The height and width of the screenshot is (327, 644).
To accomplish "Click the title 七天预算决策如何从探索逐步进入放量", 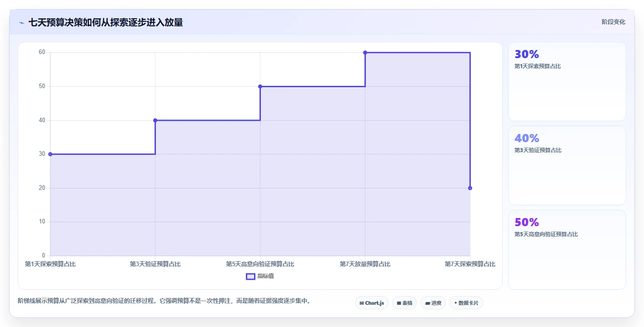I will (105, 22).
